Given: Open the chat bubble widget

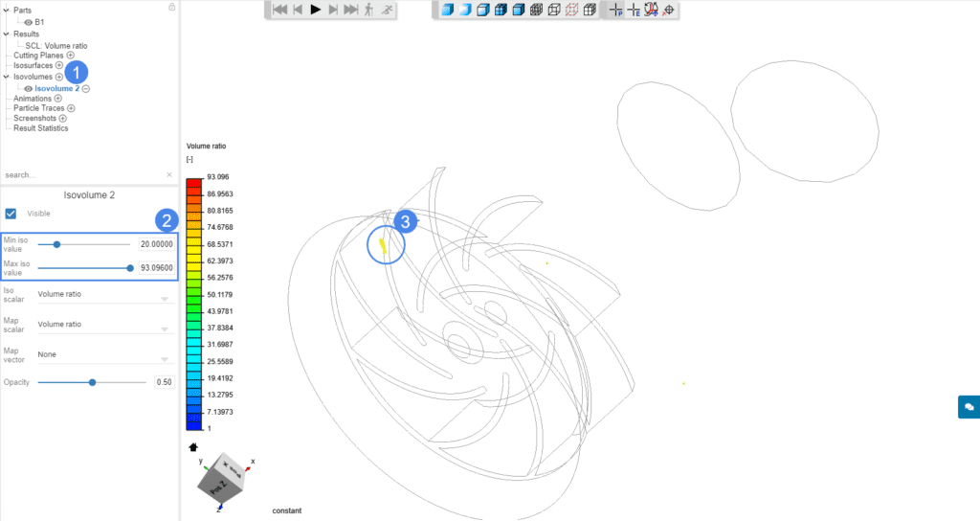Looking at the screenshot, I should click(969, 406).
